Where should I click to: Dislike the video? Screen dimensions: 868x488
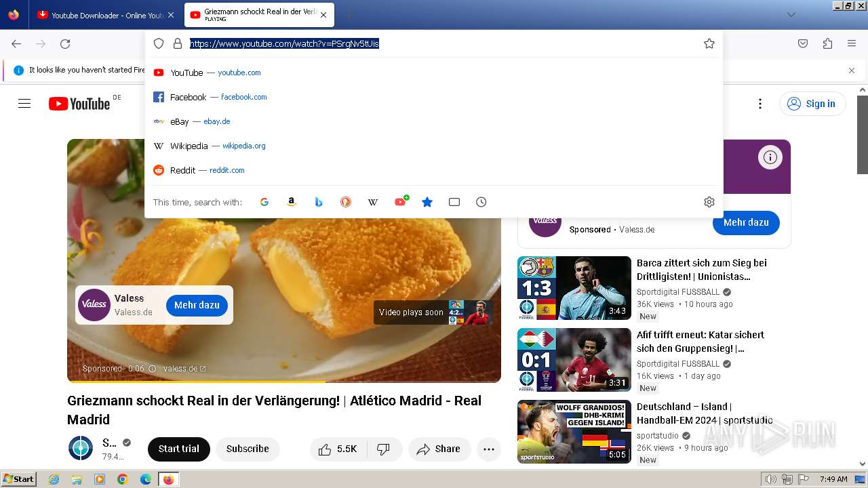tap(384, 449)
